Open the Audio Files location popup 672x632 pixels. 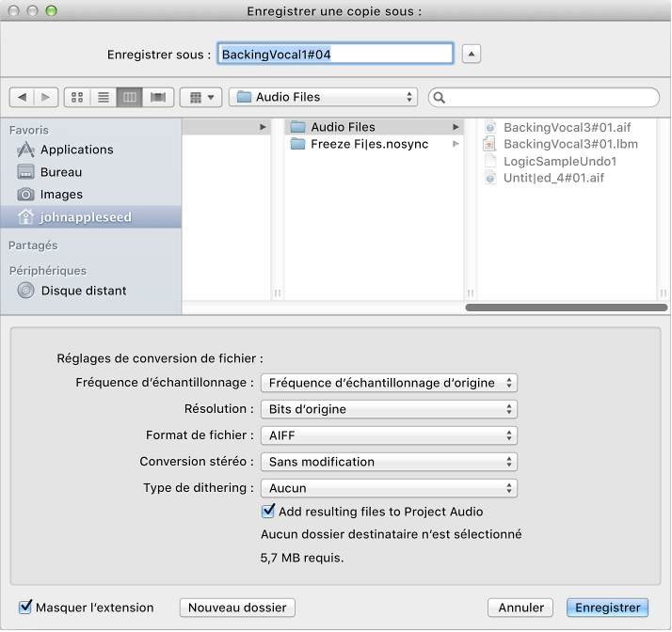pyautogui.click(x=323, y=97)
